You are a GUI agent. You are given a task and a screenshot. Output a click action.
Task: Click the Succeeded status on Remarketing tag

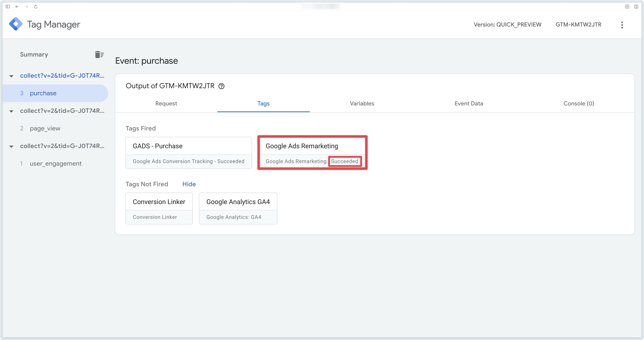tap(345, 161)
